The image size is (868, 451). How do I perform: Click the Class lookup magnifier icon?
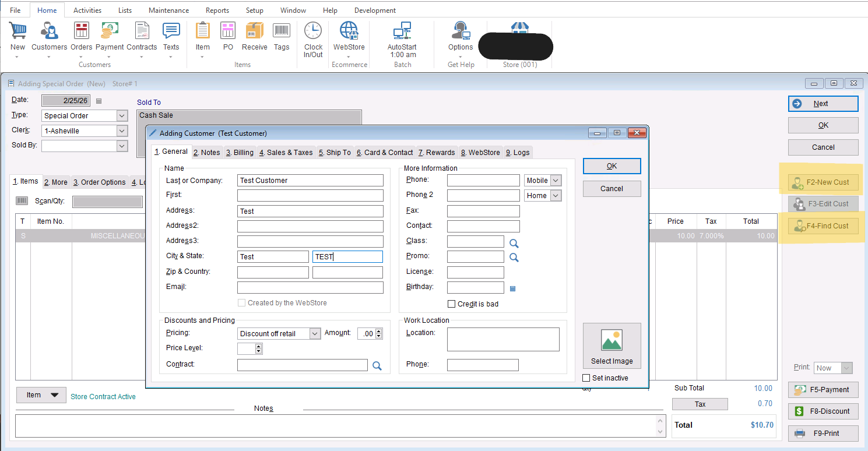coord(514,242)
